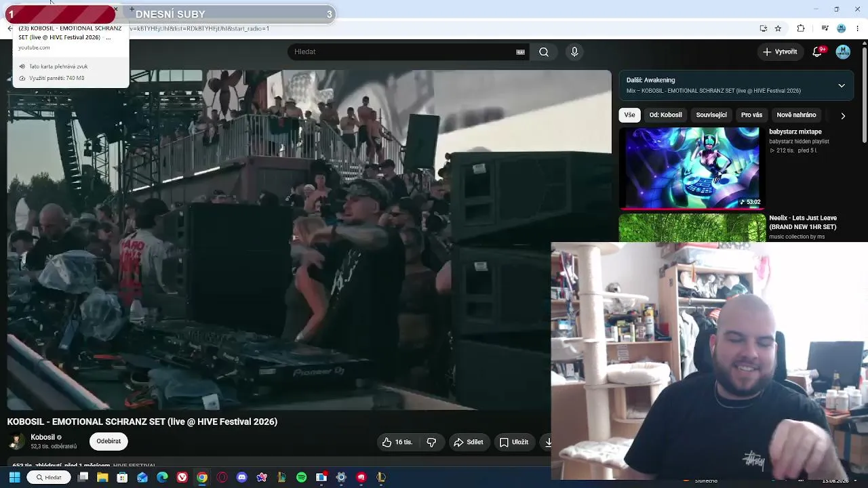The width and height of the screenshot is (868, 488).
Task: Open the gear Settings app on the taskbar
Action: tap(341, 477)
